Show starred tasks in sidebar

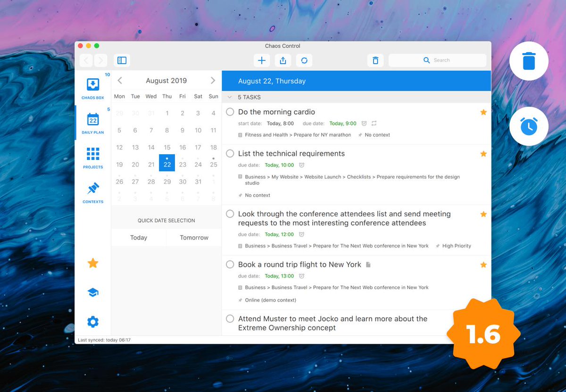93,263
